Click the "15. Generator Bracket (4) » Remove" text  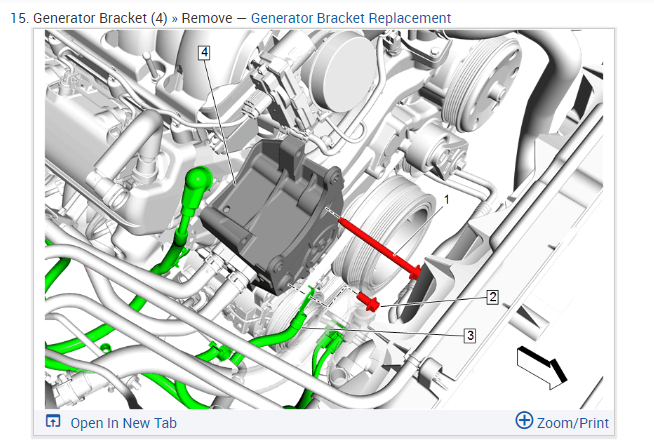(x=121, y=18)
